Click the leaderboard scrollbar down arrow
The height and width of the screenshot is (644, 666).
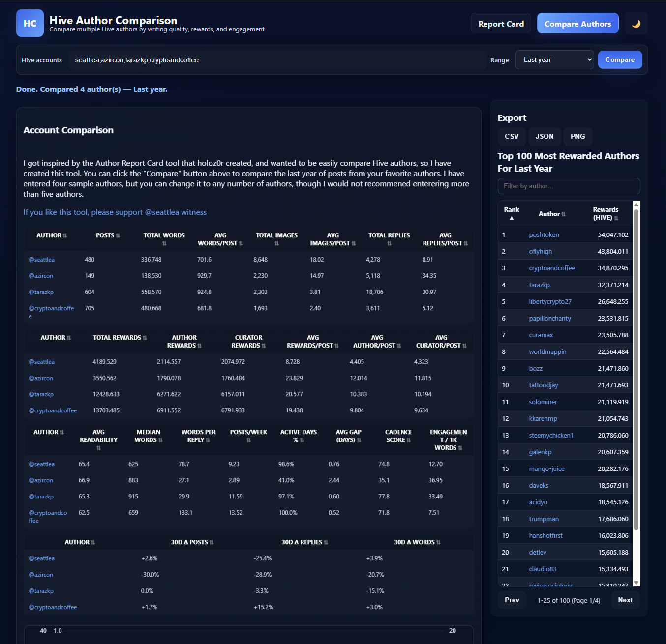click(x=636, y=583)
